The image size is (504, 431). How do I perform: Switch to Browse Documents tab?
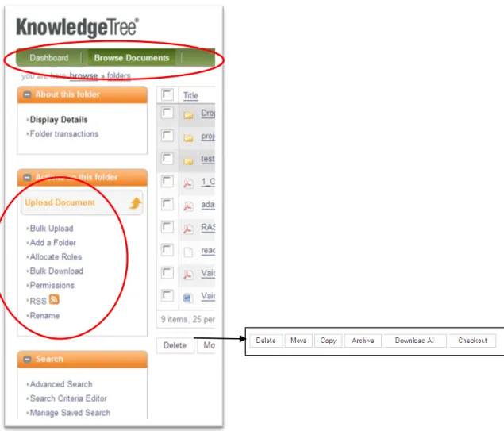tap(132, 58)
